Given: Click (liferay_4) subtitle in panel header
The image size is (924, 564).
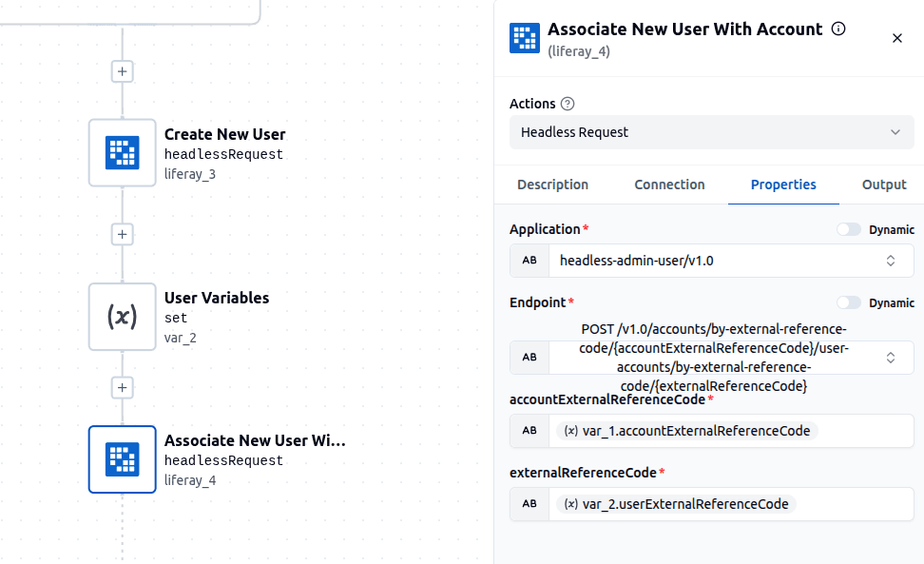Looking at the screenshot, I should pos(579,52).
